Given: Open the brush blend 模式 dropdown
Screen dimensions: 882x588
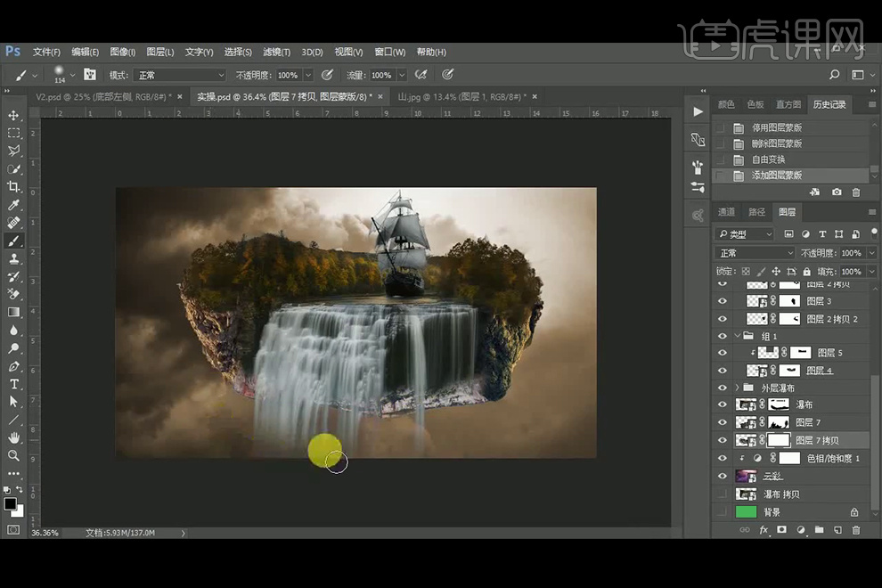Looking at the screenshot, I should pos(181,76).
